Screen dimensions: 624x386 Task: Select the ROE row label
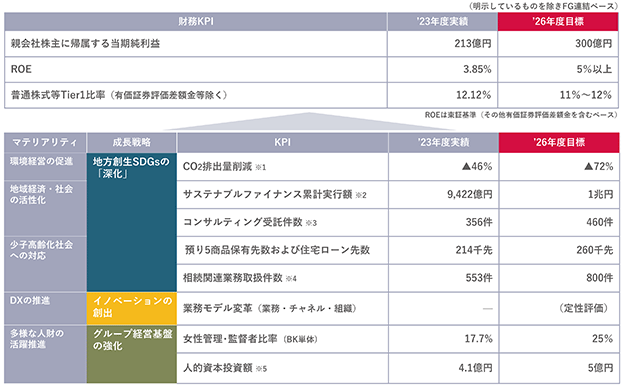[21, 69]
